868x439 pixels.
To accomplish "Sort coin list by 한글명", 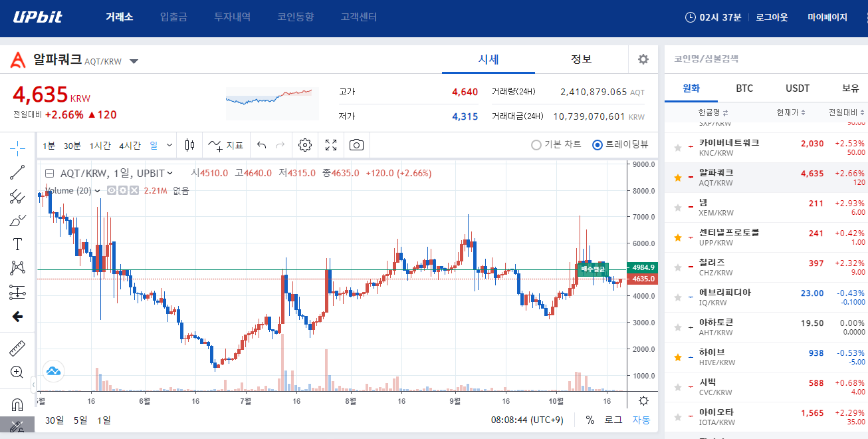I will click(x=713, y=112).
